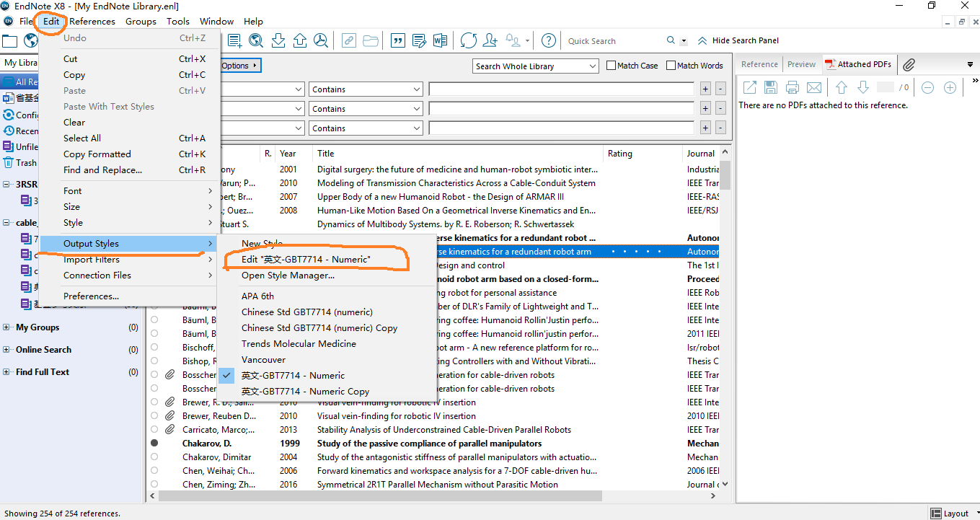Viewport: 980px width, 520px height.
Task: Enable the Match Case checkbox
Action: click(x=612, y=66)
